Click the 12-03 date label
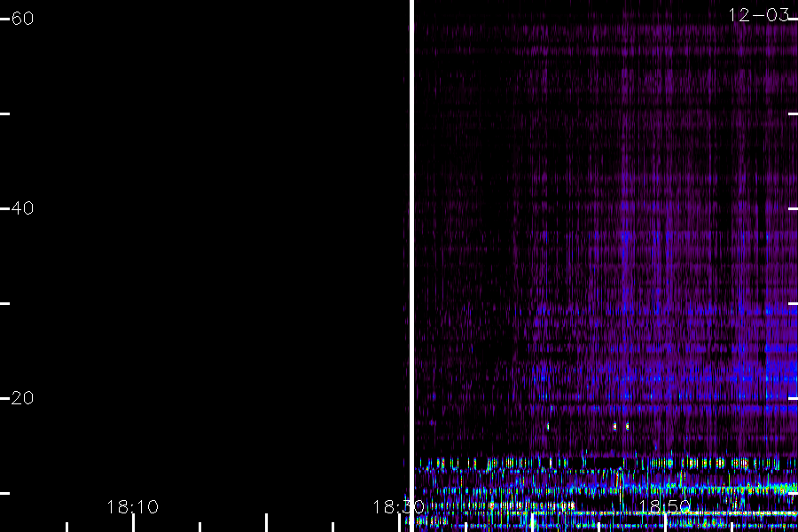 pyautogui.click(x=759, y=15)
